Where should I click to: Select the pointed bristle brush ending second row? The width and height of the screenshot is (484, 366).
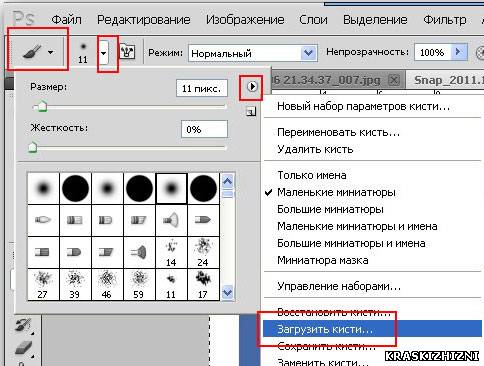(x=203, y=220)
